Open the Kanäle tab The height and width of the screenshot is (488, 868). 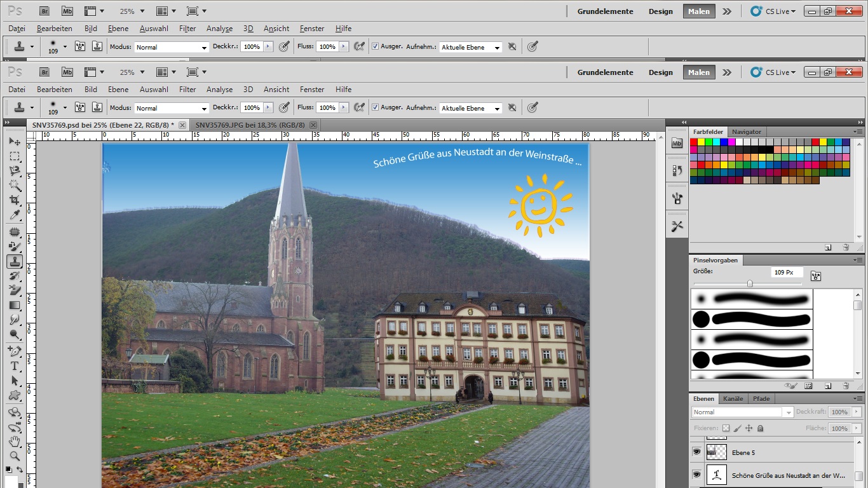tap(733, 399)
